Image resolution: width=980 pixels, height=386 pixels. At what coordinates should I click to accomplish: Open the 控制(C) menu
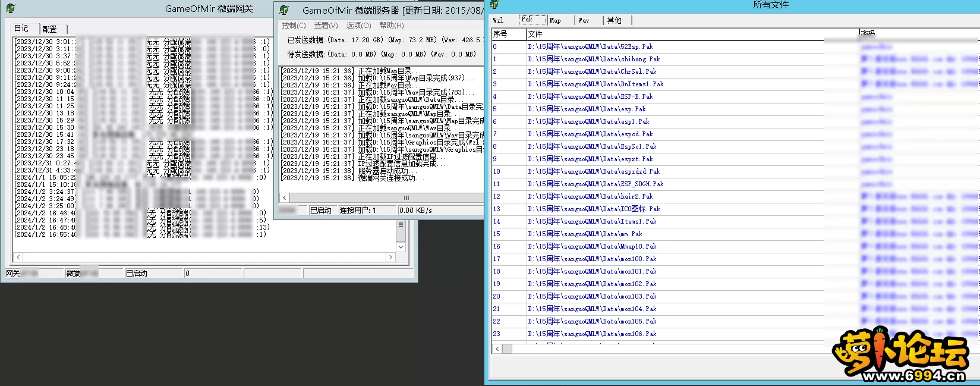pyautogui.click(x=294, y=26)
